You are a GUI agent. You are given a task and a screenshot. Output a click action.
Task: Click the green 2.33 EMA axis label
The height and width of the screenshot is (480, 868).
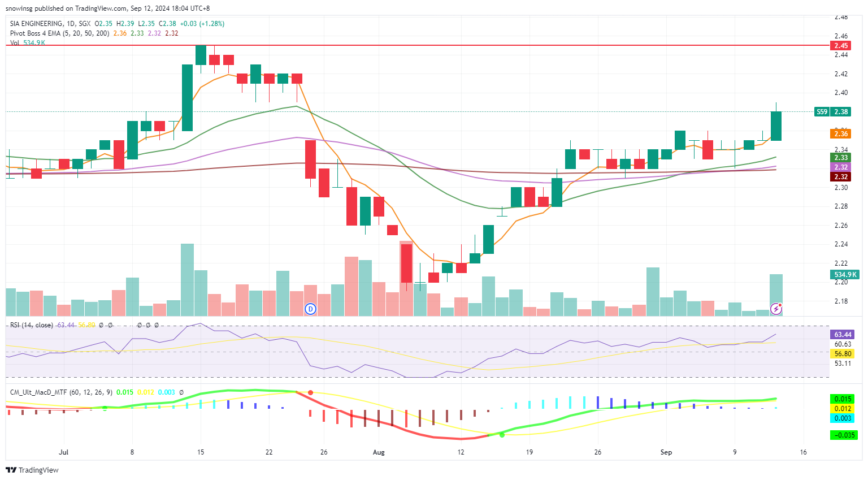pyautogui.click(x=840, y=158)
